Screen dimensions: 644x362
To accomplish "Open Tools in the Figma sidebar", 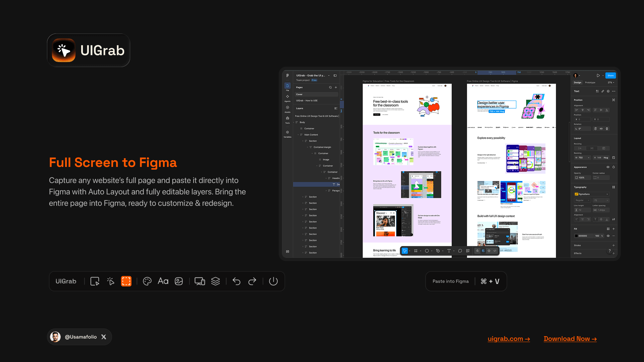I will (287, 120).
